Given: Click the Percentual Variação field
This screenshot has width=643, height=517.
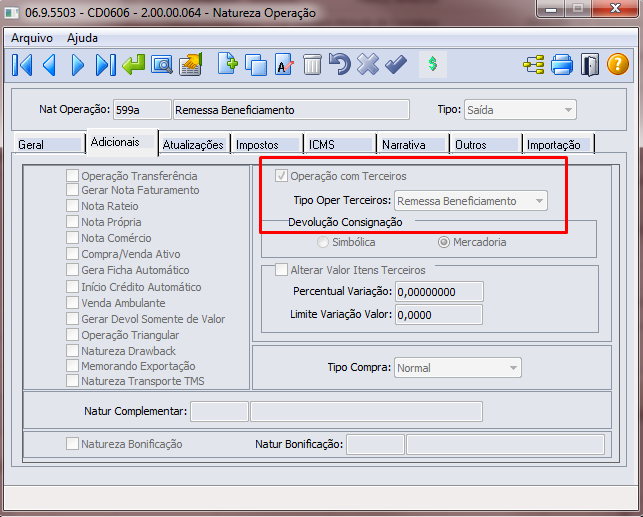Looking at the screenshot, I should [x=439, y=292].
